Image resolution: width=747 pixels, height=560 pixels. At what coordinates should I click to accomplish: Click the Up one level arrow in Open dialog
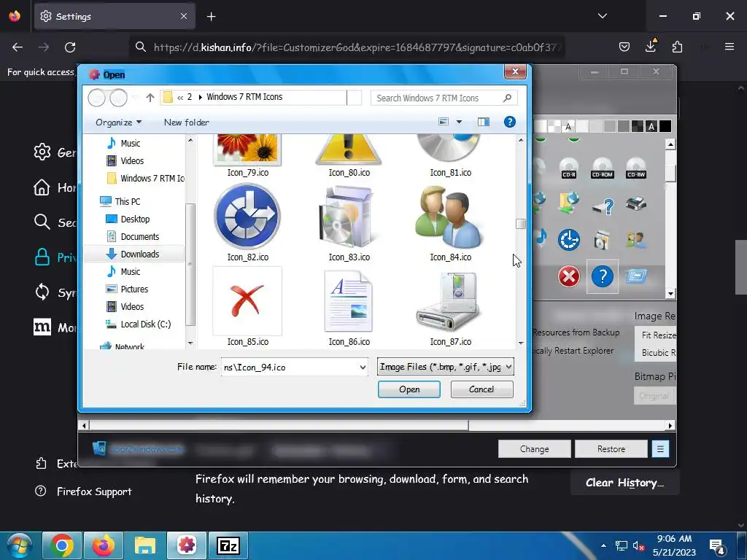(x=150, y=98)
